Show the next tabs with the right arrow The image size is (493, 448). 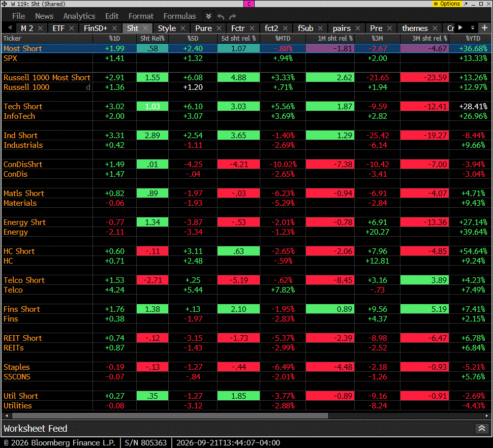click(460, 27)
